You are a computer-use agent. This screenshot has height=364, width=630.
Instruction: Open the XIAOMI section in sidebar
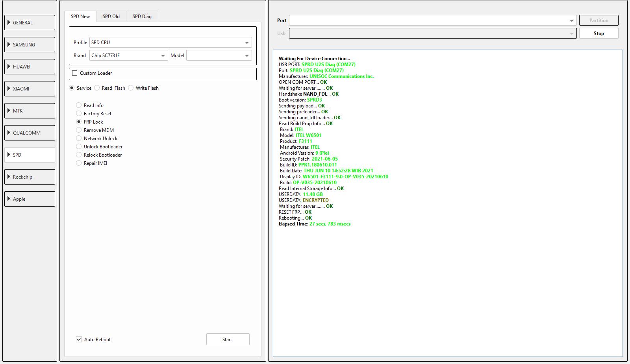tap(30, 89)
